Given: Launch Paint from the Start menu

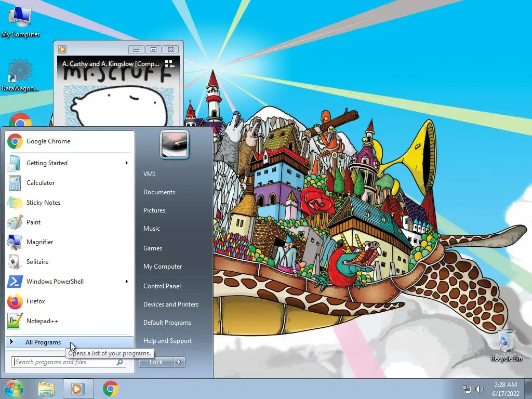Looking at the screenshot, I should [69, 222].
